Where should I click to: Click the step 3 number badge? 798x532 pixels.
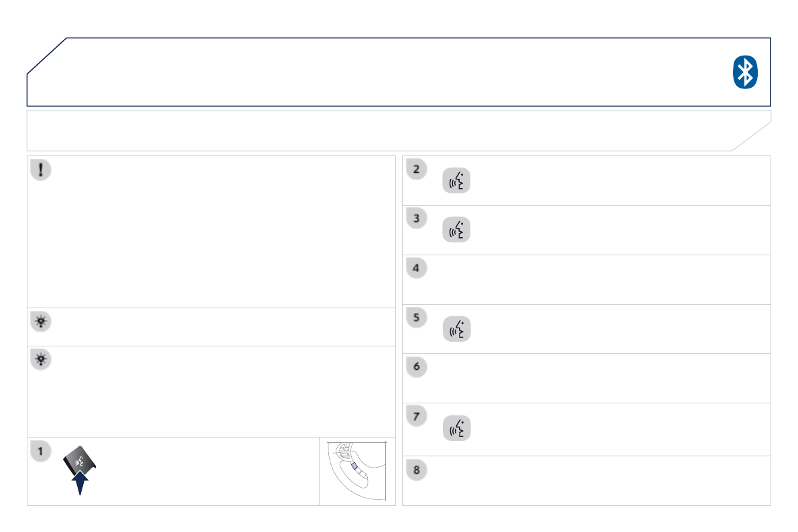click(416, 218)
